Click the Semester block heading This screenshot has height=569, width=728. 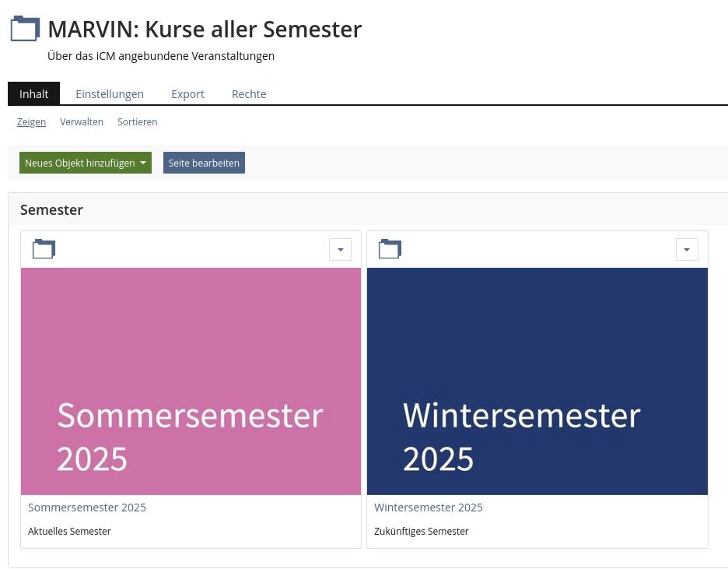pyautogui.click(x=51, y=210)
